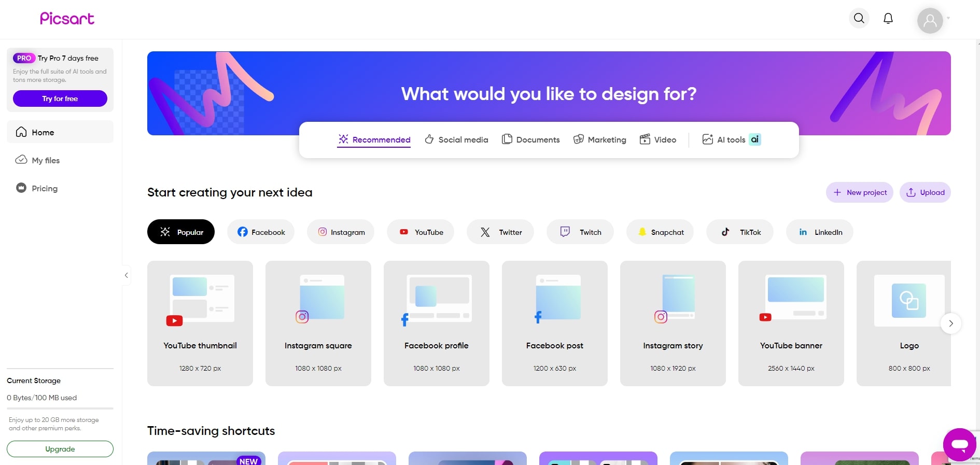Viewport: 980px width, 465px height.
Task: Switch to Documents tab
Action: point(531,139)
